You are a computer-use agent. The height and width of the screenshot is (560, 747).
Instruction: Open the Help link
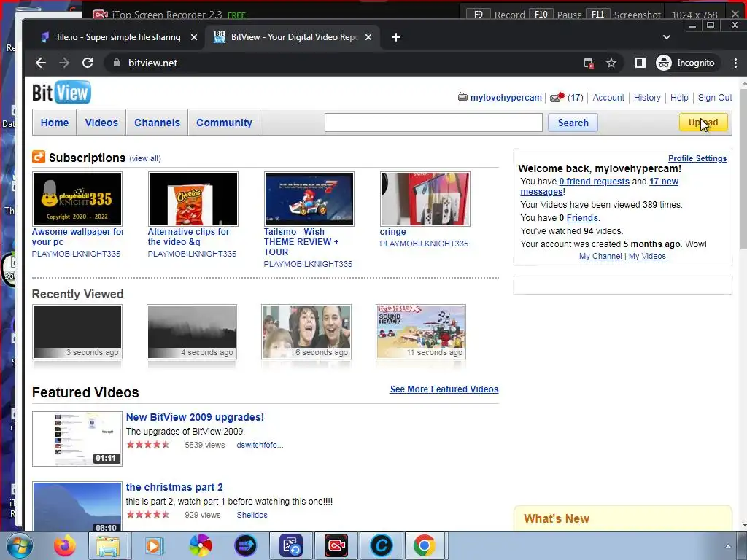[x=679, y=97]
